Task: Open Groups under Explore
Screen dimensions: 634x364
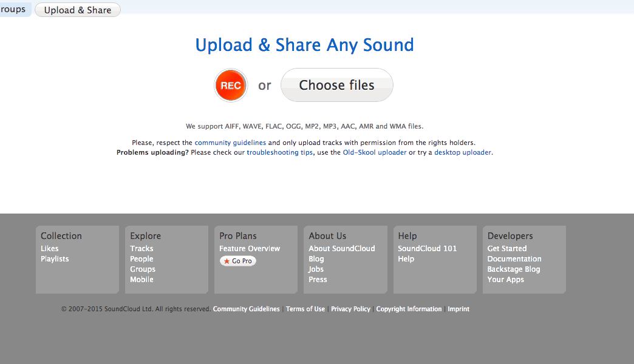Action: (142, 269)
